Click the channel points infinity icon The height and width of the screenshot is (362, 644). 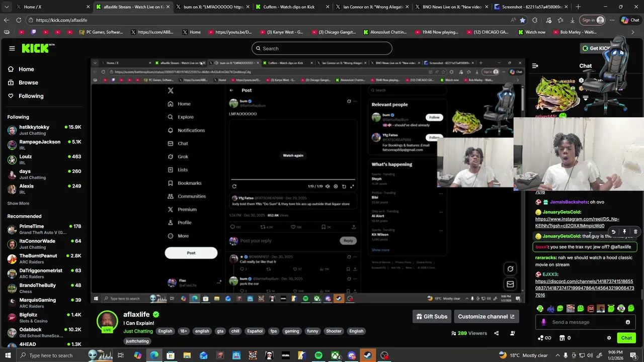(544, 338)
